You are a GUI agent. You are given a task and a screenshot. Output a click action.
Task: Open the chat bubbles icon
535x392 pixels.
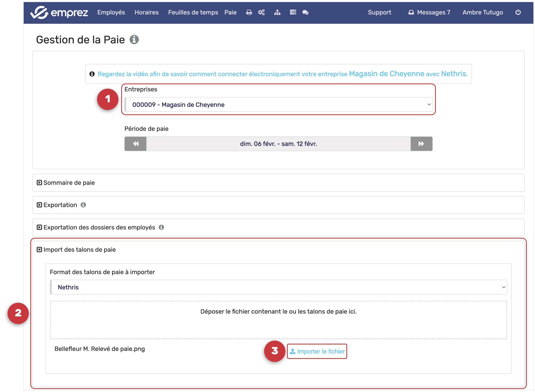(x=305, y=12)
